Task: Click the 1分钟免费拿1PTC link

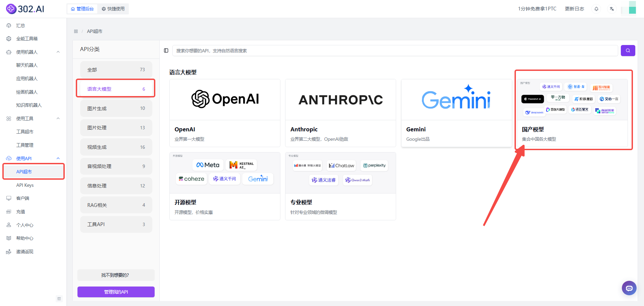Action: (x=537, y=9)
